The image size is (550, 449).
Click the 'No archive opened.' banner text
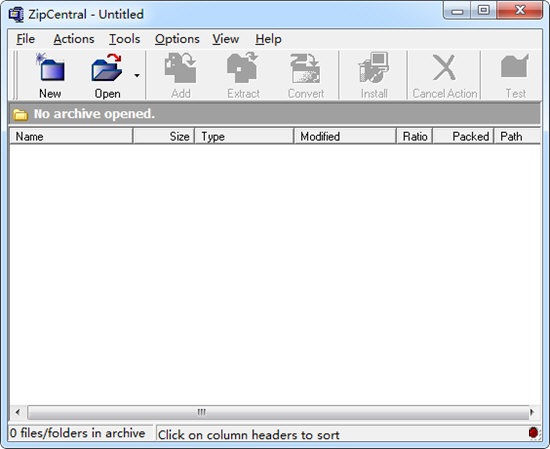pyautogui.click(x=94, y=114)
